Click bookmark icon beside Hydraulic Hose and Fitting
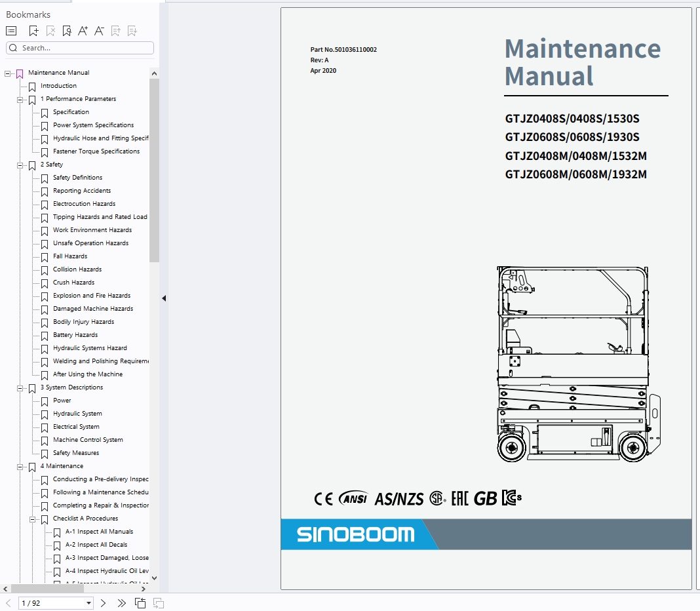 pos(45,140)
